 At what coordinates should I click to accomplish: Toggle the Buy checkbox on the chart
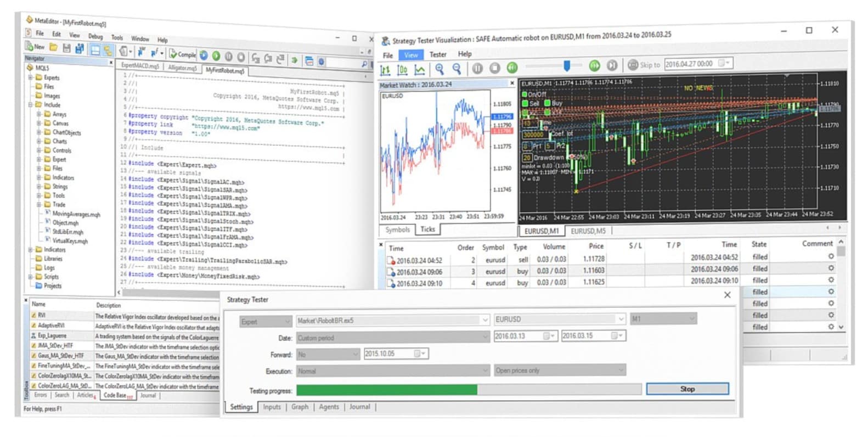547,103
